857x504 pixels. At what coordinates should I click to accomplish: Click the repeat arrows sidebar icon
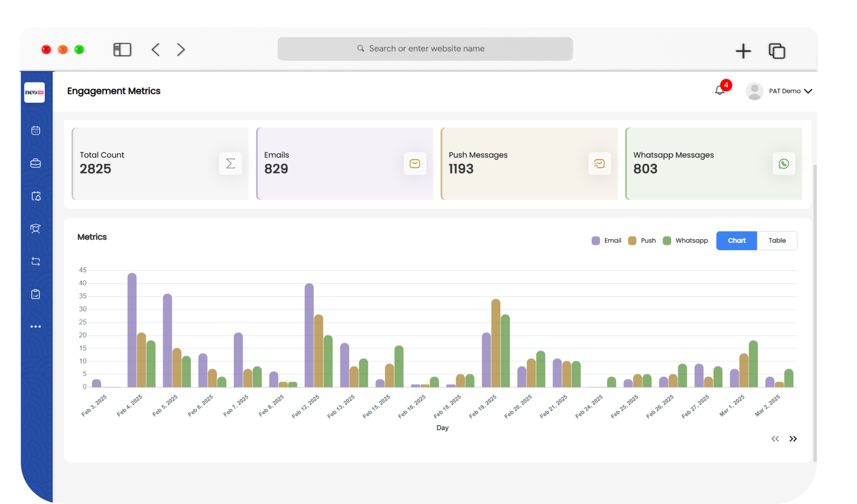click(x=36, y=261)
